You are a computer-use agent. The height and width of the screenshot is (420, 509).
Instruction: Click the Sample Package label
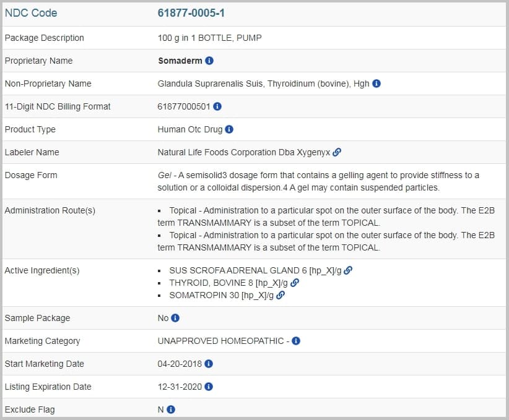point(37,318)
